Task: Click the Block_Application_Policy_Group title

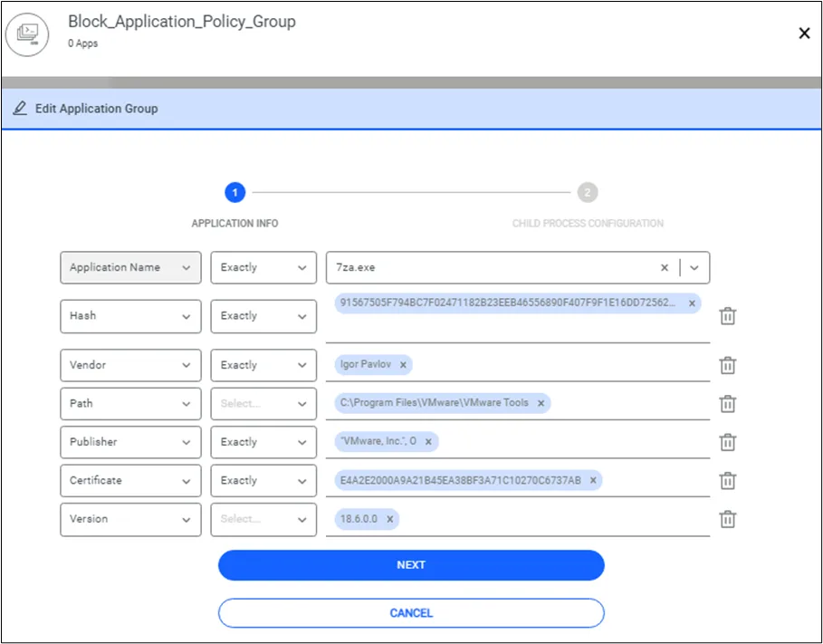Action: pos(182,22)
